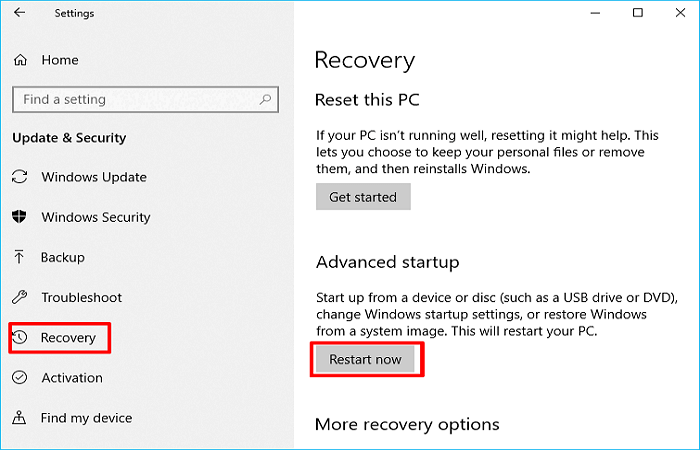Click the Windows Update sync icon
This screenshot has height=450, width=700.
pos(20,177)
